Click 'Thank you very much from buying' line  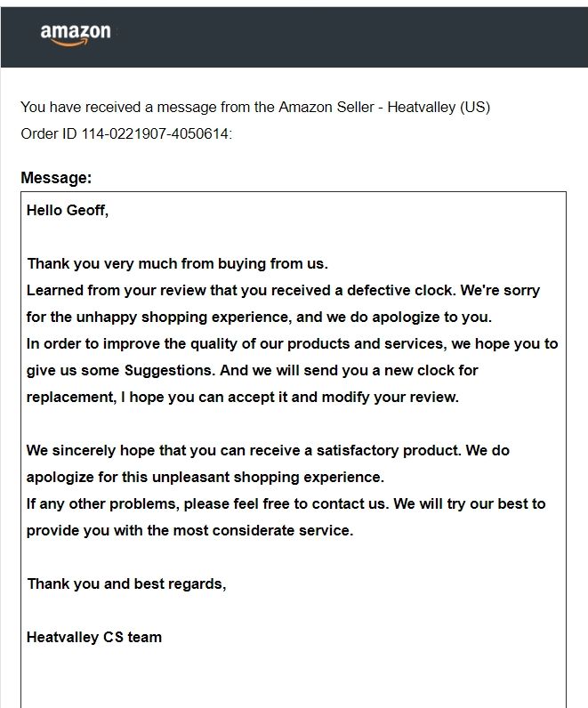click(x=178, y=263)
